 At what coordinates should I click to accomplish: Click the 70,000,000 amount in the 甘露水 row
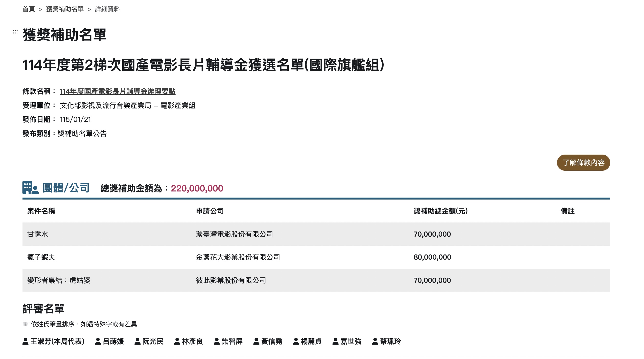432,234
